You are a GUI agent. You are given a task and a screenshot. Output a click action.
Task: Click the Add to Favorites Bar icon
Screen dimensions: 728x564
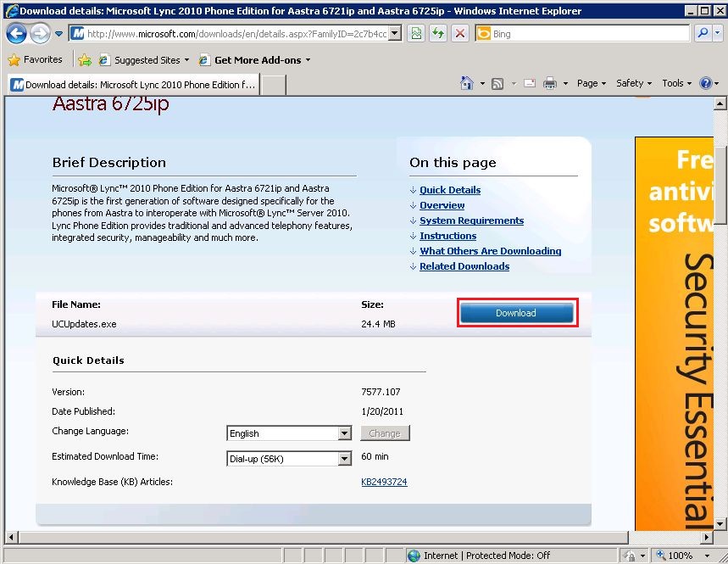point(85,60)
